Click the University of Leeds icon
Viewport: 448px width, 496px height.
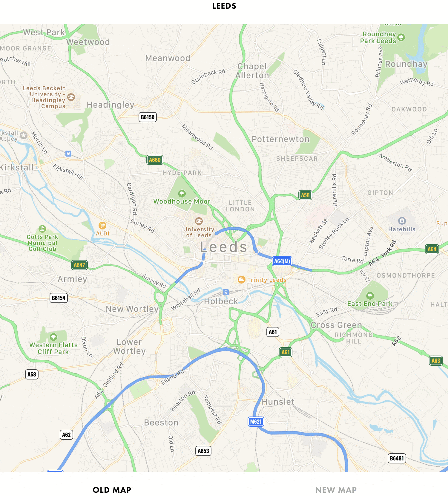[199, 221]
